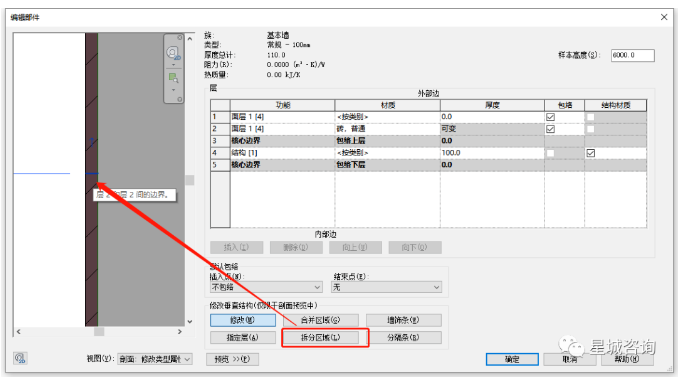Open the 结束点 wrapping dropdown

(386, 287)
